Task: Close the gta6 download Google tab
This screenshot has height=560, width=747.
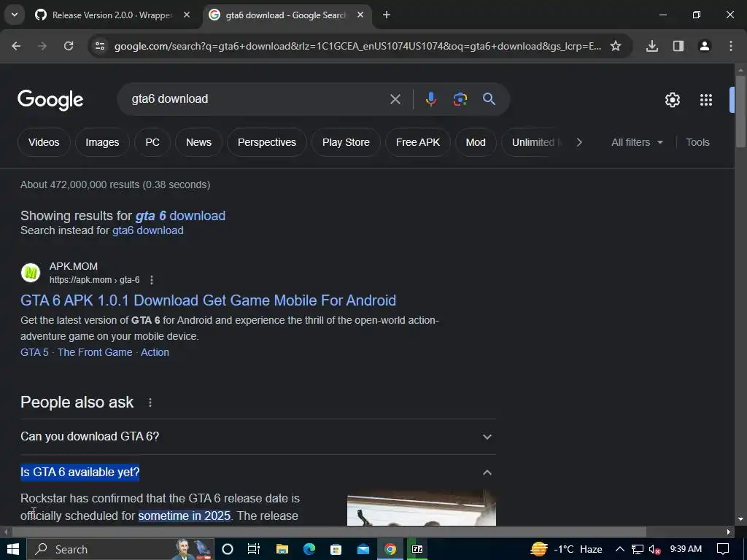Action: tap(360, 15)
